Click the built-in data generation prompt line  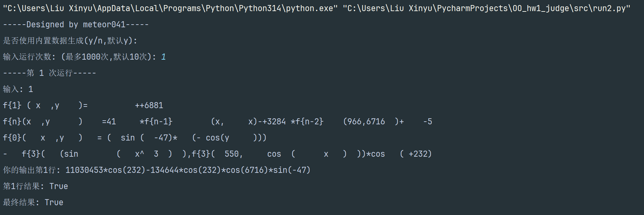(70, 41)
